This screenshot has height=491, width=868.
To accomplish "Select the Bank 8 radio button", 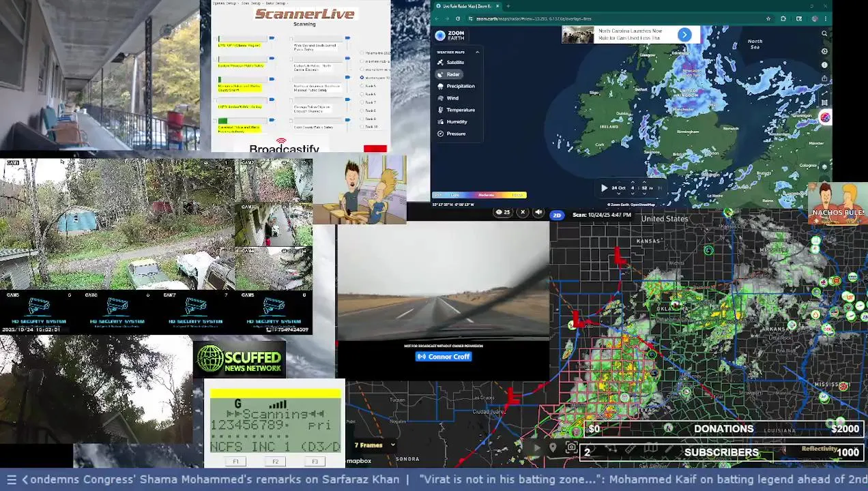I will [x=362, y=110].
